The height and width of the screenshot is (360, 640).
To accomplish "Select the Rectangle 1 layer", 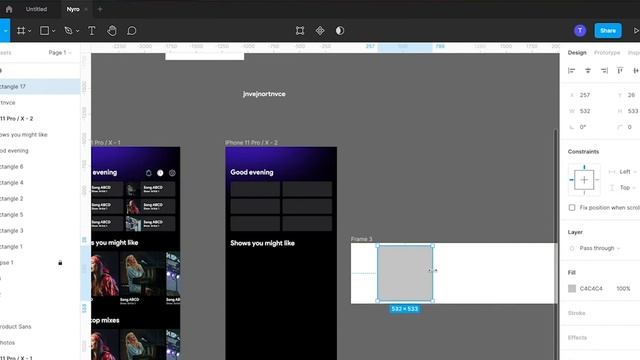I will click(x=40, y=247).
